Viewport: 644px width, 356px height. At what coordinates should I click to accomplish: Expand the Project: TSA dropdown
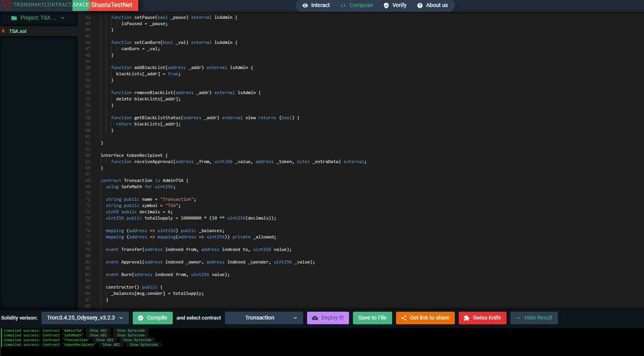click(38, 18)
